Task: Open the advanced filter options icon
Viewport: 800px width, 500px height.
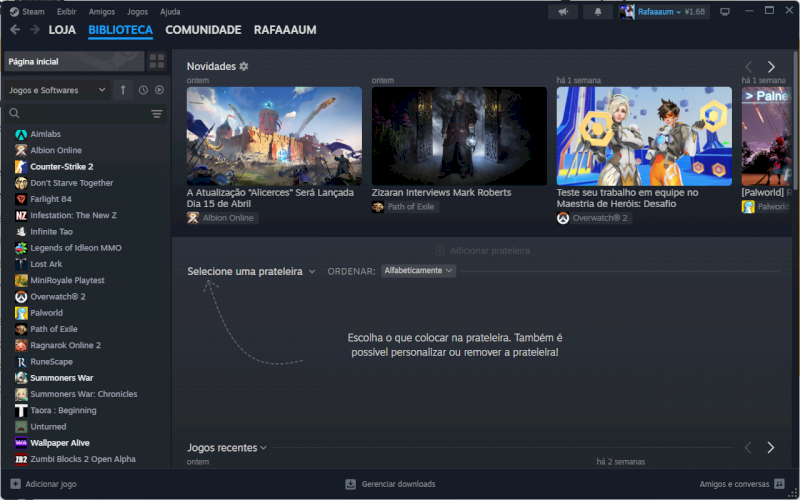Action: pyautogui.click(x=157, y=113)
